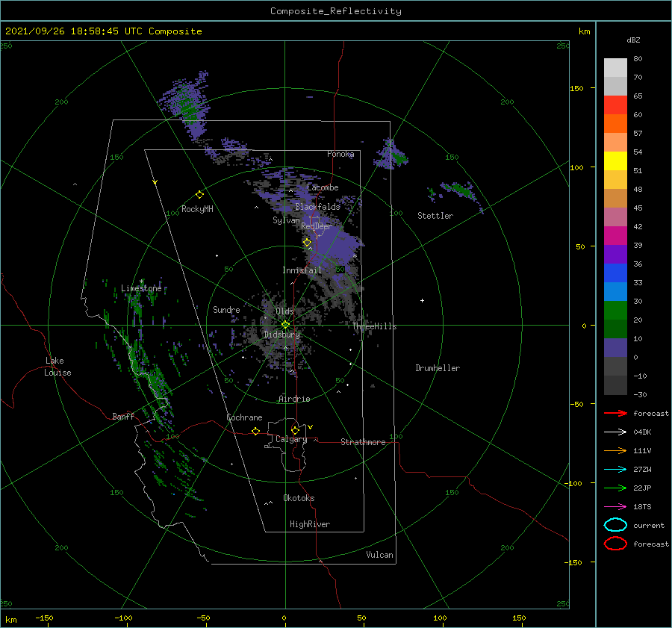
Task: Click the RedDeer city label
Action: pyautogui.click(x=317, y=226)
